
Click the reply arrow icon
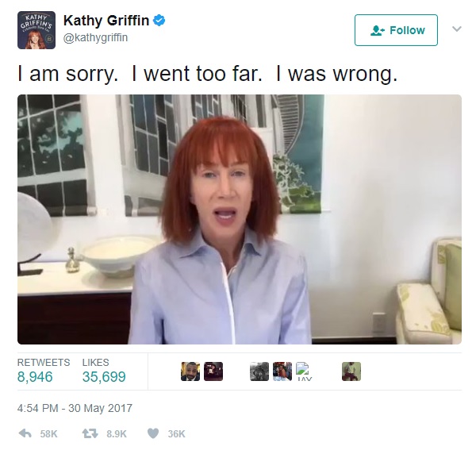click(x=25, y=433)
